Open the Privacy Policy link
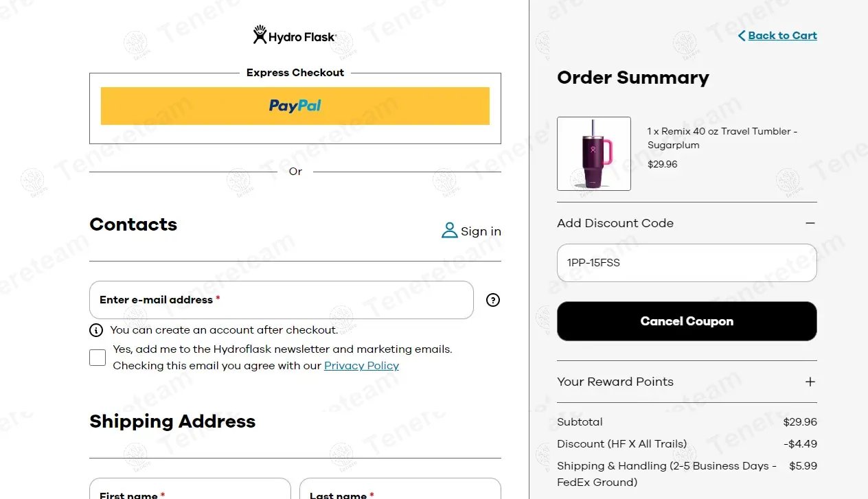This screenshot has width=868, height=499. [361, 366]
